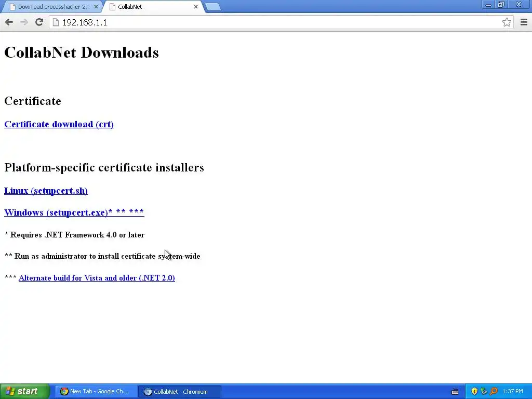Close the CollabNet tab

[196, 7]
